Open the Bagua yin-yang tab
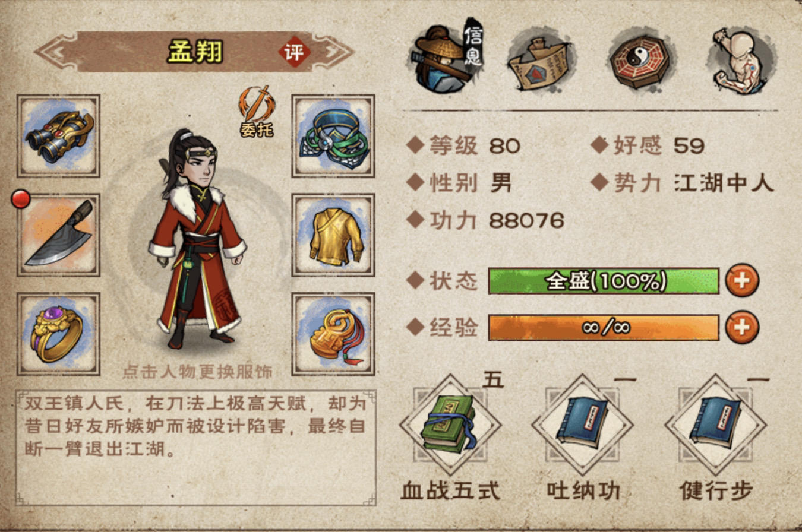Viewport: 802px width, 532px height. click(x=640, y=62)
